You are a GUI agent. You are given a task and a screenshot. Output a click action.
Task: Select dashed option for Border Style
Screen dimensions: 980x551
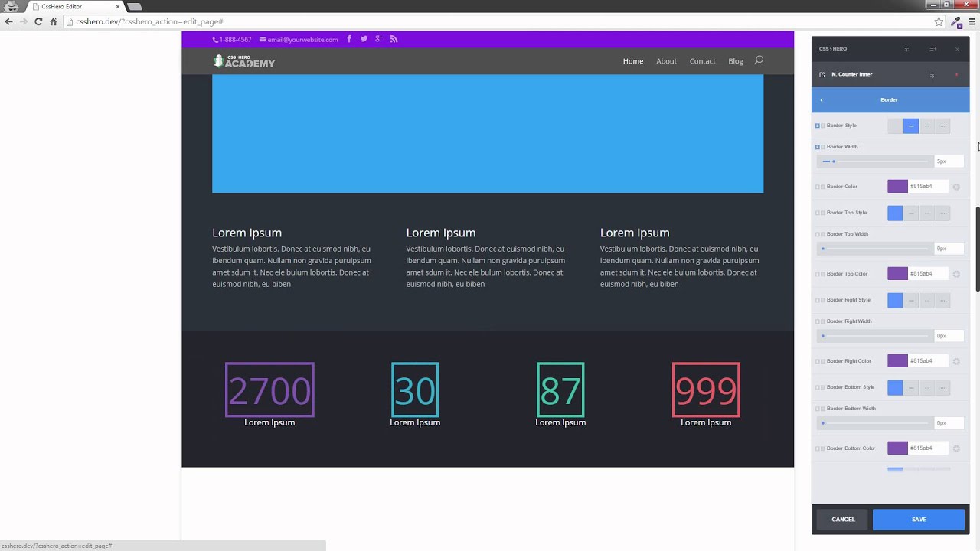pyautogui.click(x=926, y=126)
